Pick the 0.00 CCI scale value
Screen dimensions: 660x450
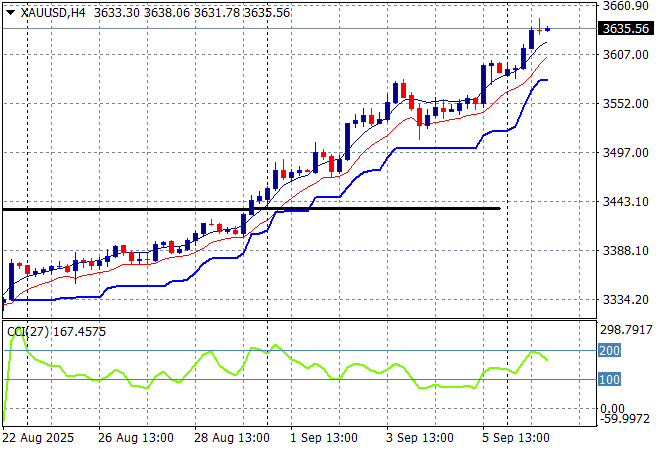click(x=612, y=408)
